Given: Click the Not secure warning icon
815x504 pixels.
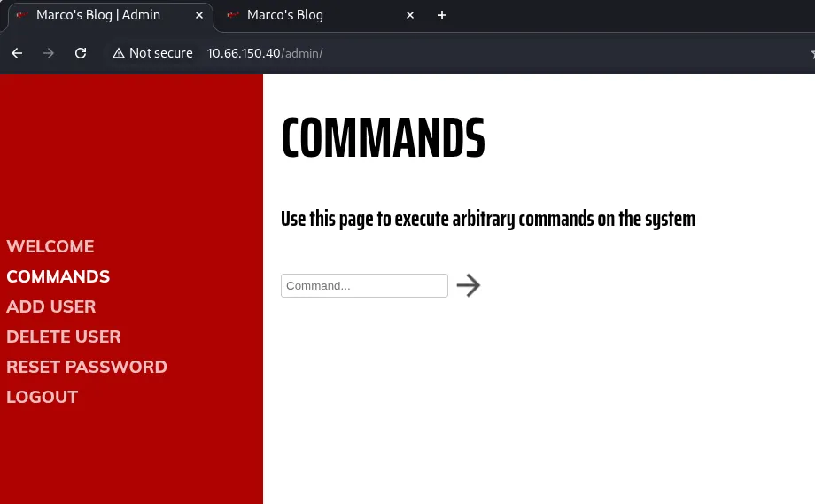Looking at the screenshot, I should click(x=119, y=53).
